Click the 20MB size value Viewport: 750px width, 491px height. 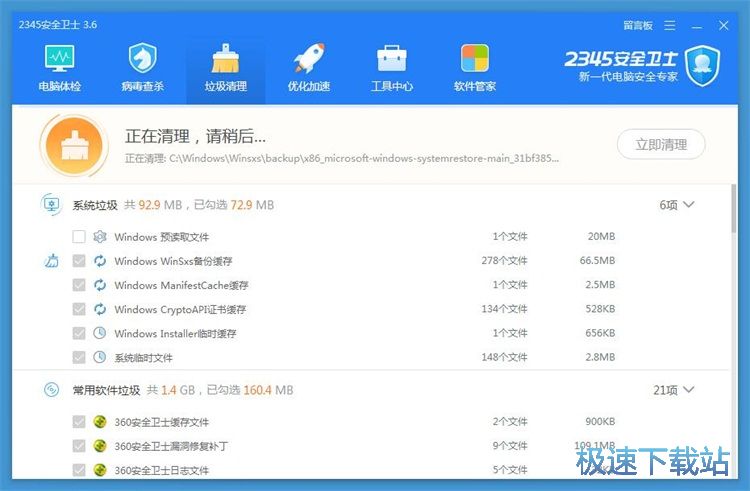(x=601, y=236)
